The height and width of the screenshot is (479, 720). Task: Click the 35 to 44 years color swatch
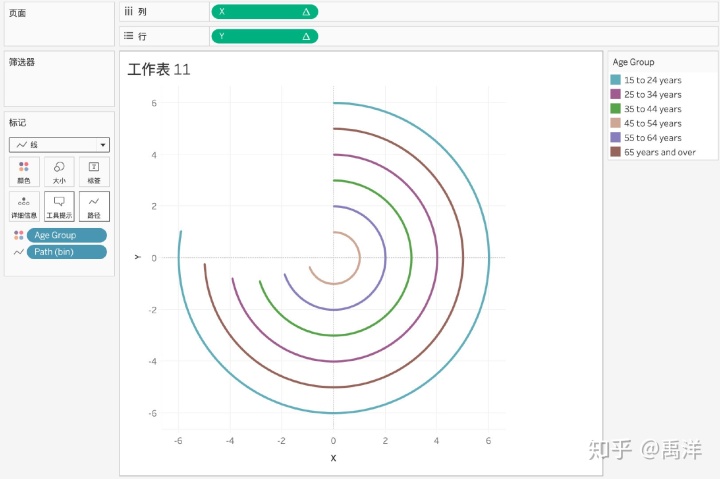point(615,109)
